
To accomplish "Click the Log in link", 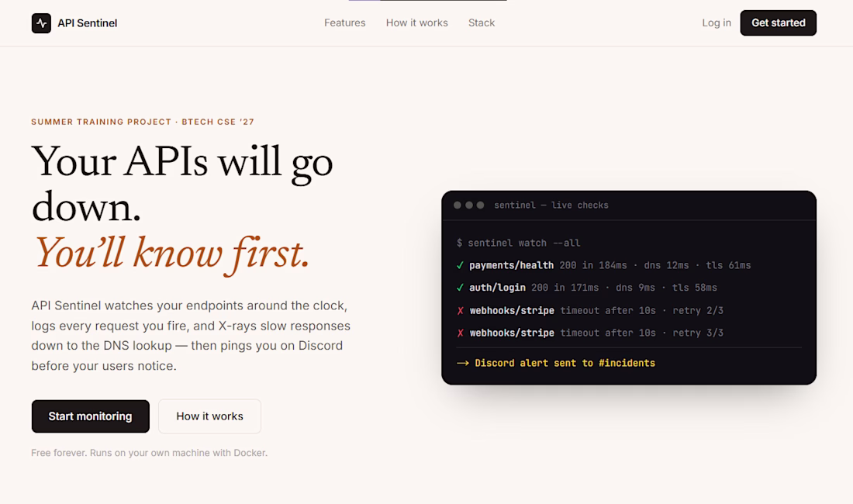I will click(717, 22).
